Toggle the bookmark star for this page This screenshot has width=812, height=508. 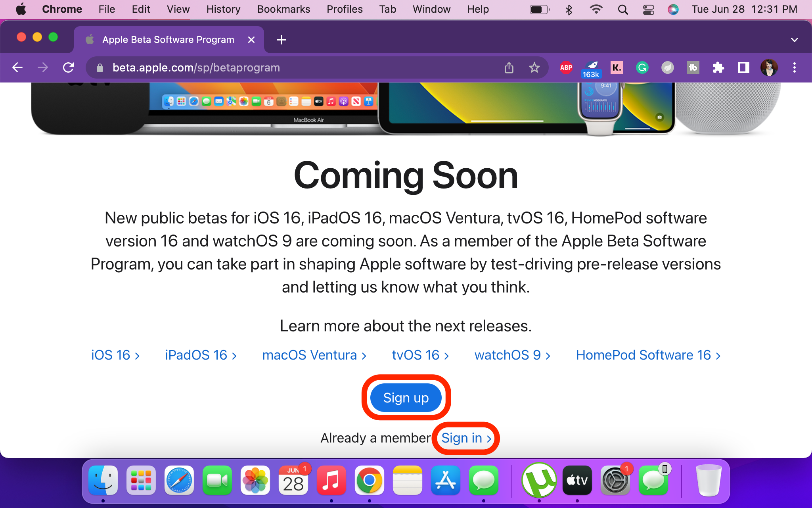click(x=534, y=67)
